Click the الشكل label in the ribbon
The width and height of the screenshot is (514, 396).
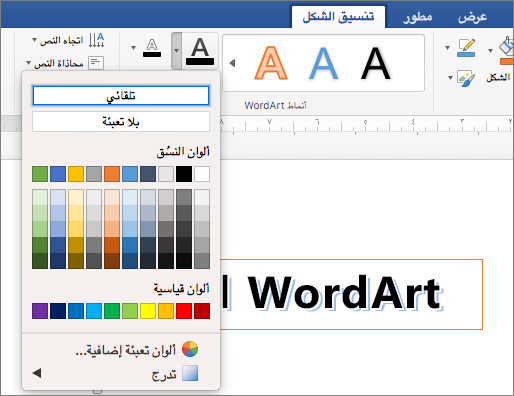point(498,78)
